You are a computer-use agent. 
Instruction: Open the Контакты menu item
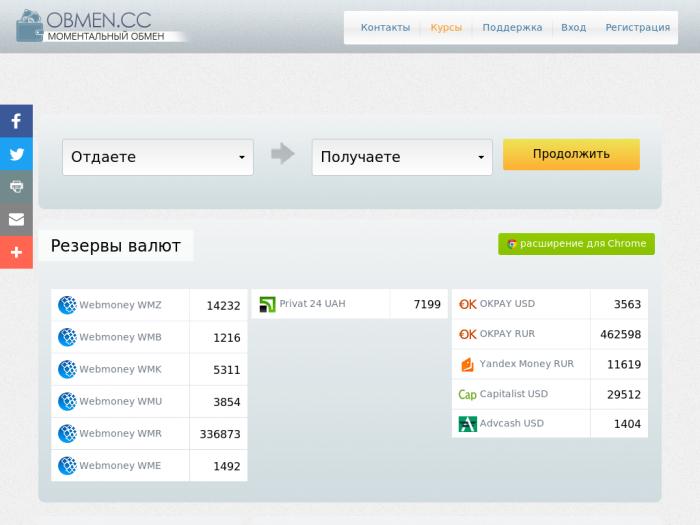tap(385, 28)
